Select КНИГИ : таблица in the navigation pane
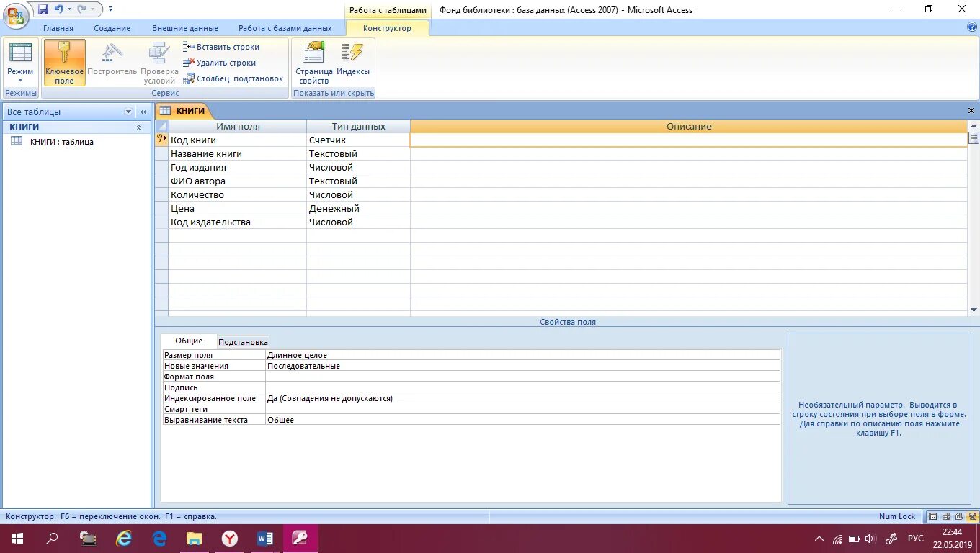980x553 pixels. click(62, 142)
